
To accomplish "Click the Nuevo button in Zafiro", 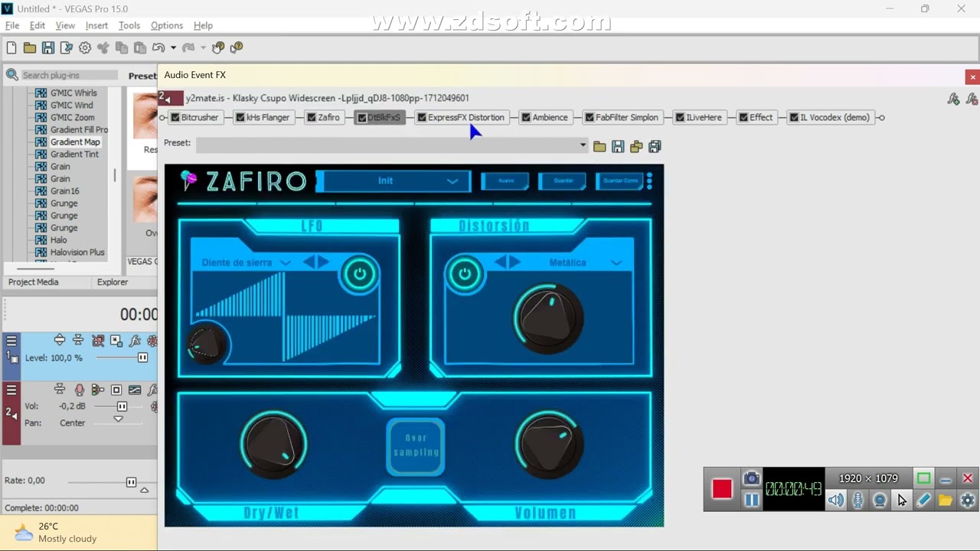I will 505,181.
